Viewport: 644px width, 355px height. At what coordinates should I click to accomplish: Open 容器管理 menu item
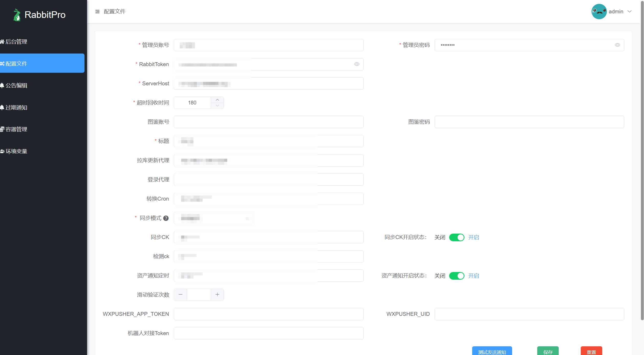42,129
